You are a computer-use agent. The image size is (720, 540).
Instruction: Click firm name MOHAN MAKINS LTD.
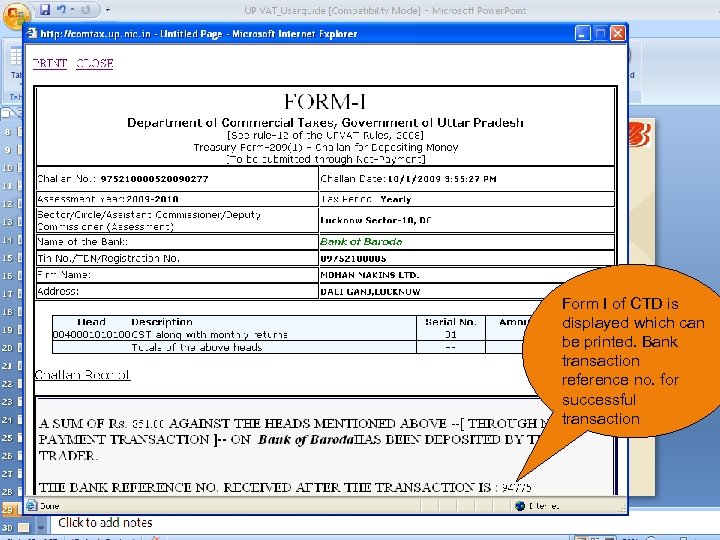click(x=370, y=275)
